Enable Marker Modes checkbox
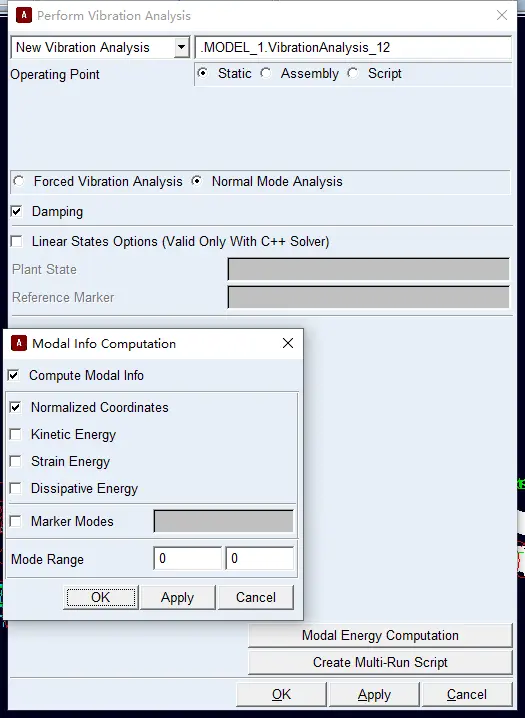Viewport: 525px width, 718px height. [16, 521]
